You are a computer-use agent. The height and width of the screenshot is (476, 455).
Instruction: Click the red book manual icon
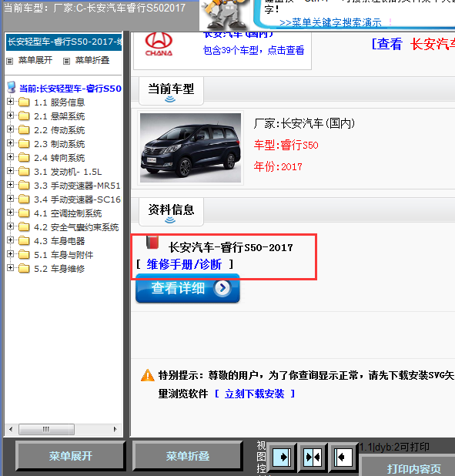152,243
